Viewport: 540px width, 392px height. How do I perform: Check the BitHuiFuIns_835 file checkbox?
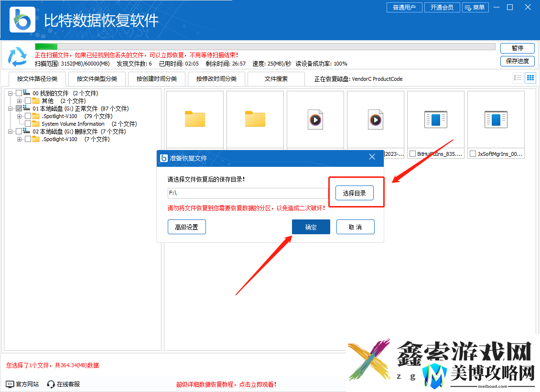tap(412, 153)
